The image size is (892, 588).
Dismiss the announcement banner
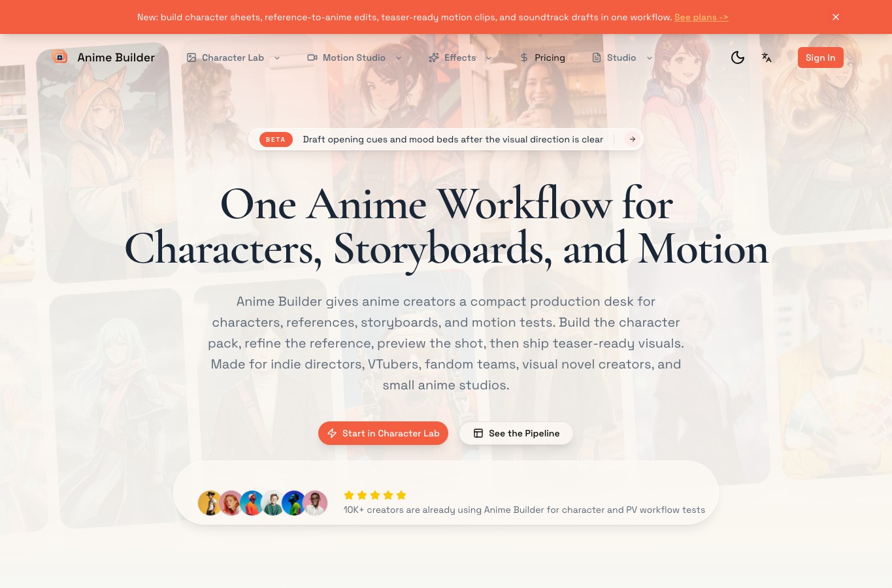(836, 17)
